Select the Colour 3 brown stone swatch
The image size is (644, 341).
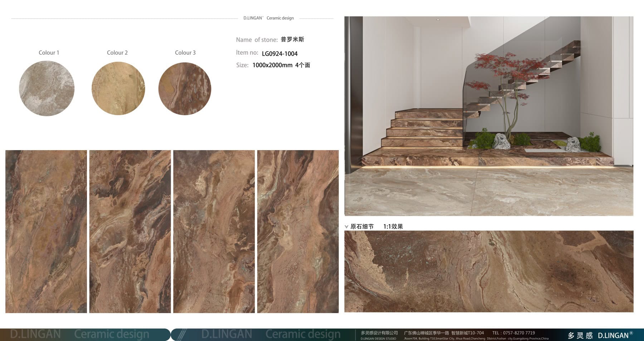185,88
